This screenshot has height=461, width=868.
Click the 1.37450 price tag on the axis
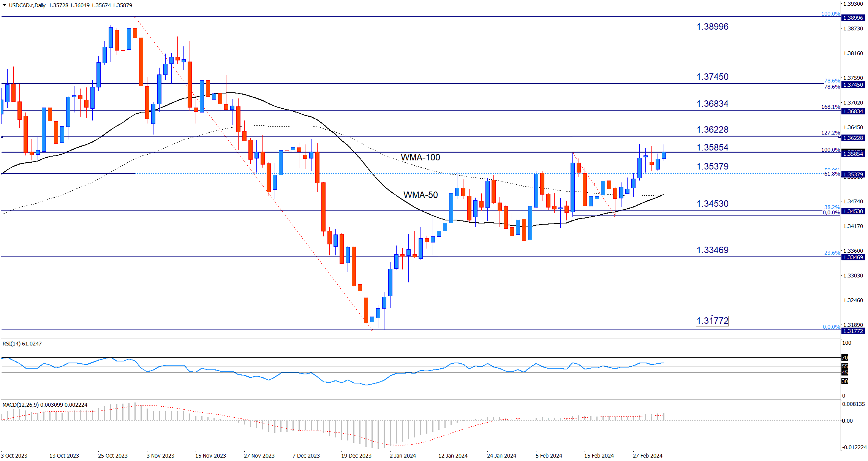[x=853, y=85]
